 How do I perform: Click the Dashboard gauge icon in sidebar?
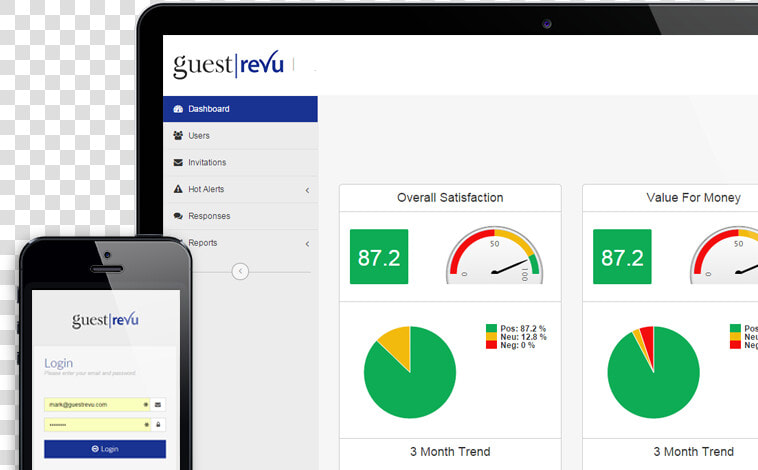point(178,109)
